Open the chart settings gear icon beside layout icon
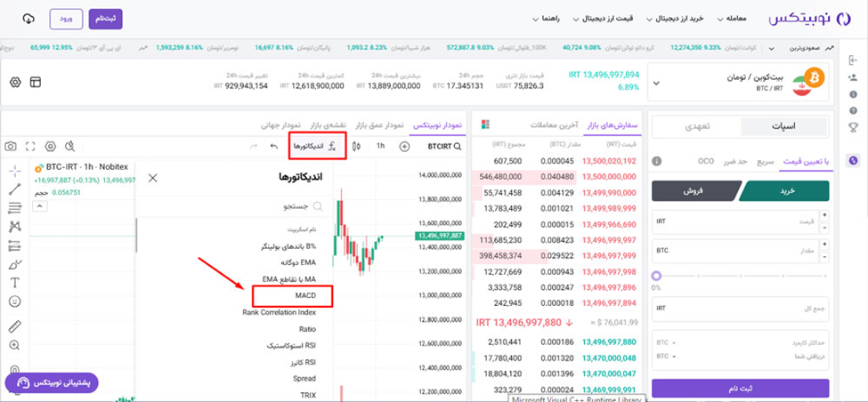The height and width of the screenshot is (402, 868). 15,83
